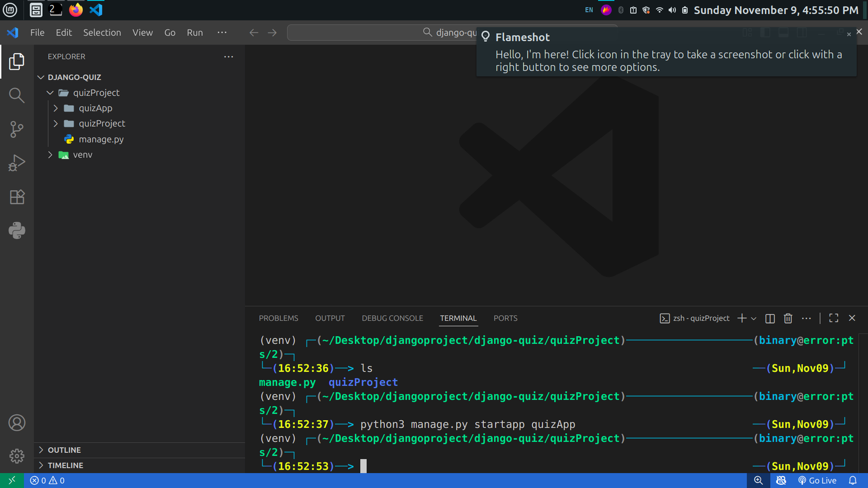Split the terminal pane
Image resolution: width=868 pixels, height=488 pixels.
[770, 318]
